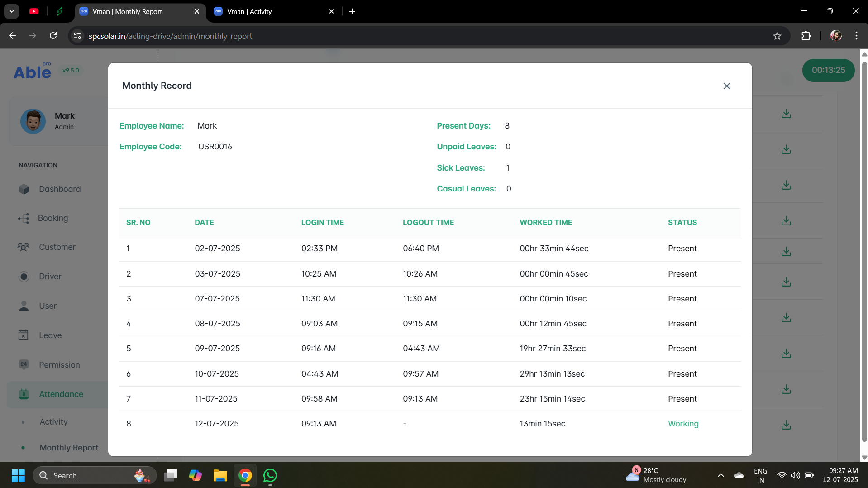Click the 00:13:25 timer button
868x488 pixels.
point(828,70)
